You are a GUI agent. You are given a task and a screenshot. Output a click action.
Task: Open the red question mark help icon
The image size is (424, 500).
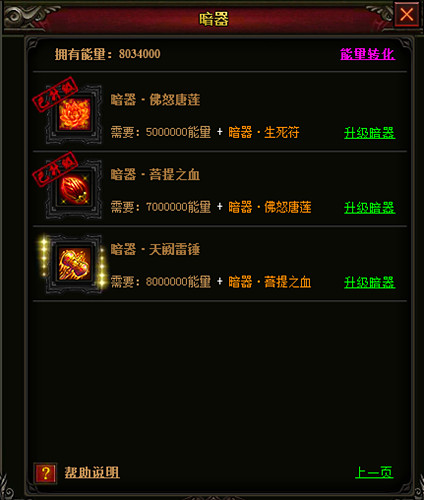(45, 473)
